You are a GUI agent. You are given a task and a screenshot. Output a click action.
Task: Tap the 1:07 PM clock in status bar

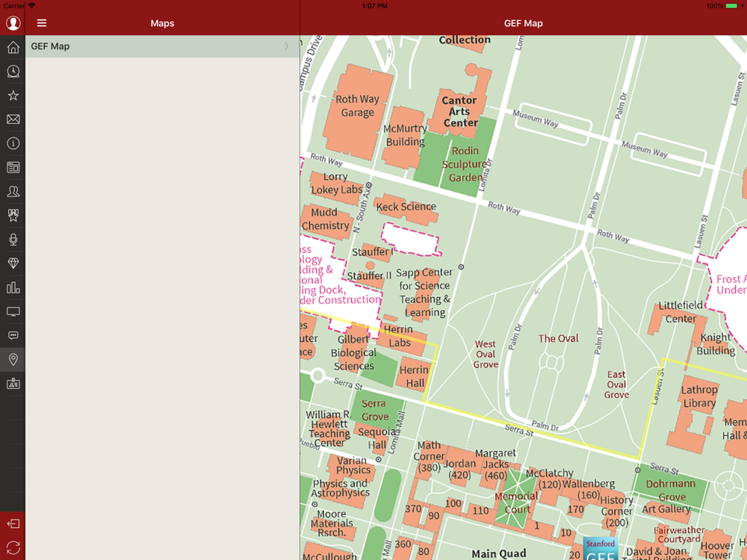(374, 6)
